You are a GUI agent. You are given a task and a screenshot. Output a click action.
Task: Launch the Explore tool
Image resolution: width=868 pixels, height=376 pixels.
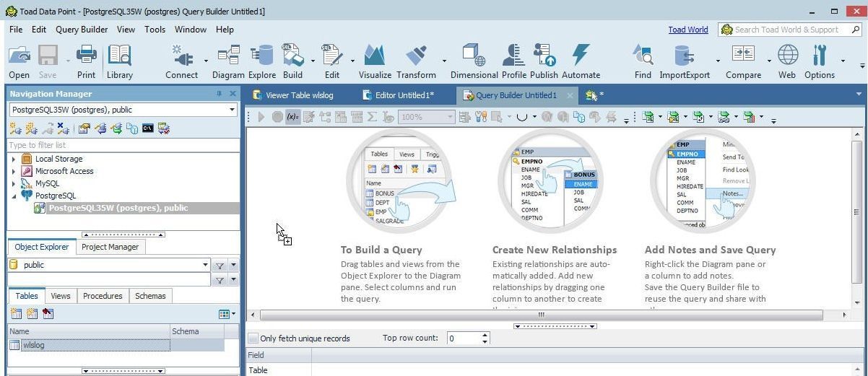[x=262, y=61]
